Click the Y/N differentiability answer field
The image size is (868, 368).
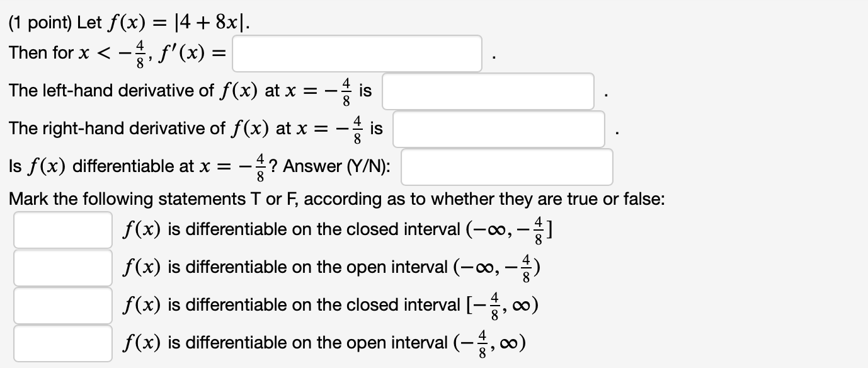click(x=508, y=166)
